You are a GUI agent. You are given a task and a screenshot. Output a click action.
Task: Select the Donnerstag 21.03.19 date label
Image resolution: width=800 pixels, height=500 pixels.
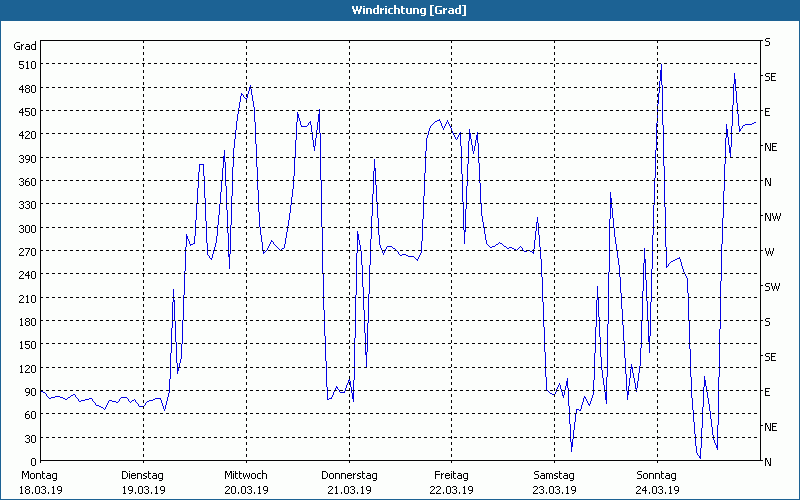[349, 482]
